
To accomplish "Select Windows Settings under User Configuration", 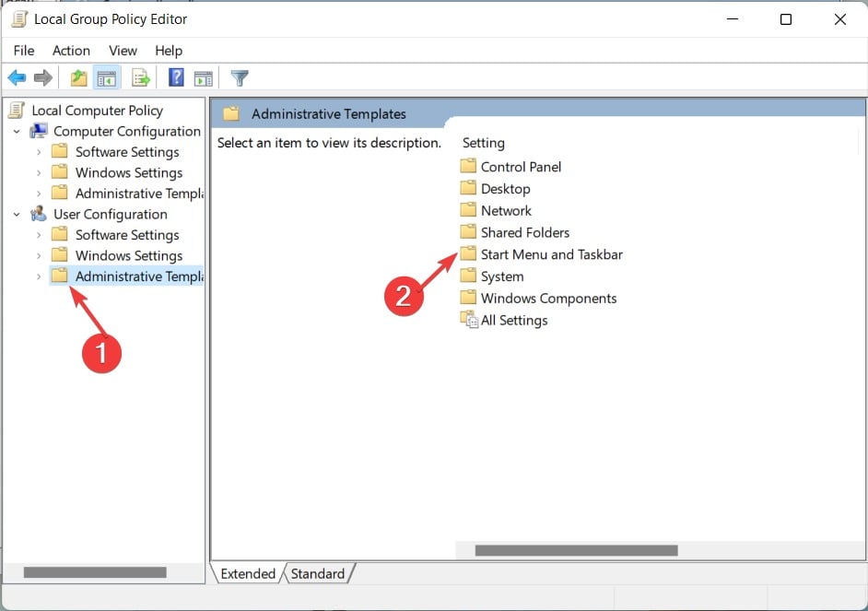I will 129,255.
